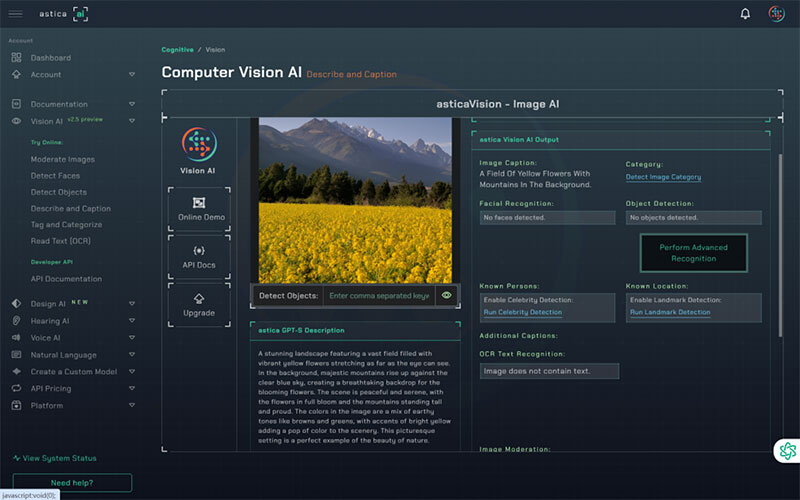
Task: Expand the Account sidebar section
Action: click(x=131, y=75)
